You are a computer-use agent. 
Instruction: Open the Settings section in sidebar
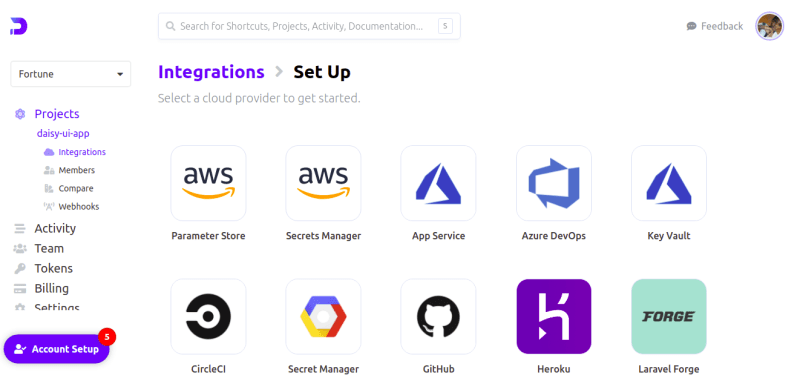pyautogui.click(x=57, y=307)
